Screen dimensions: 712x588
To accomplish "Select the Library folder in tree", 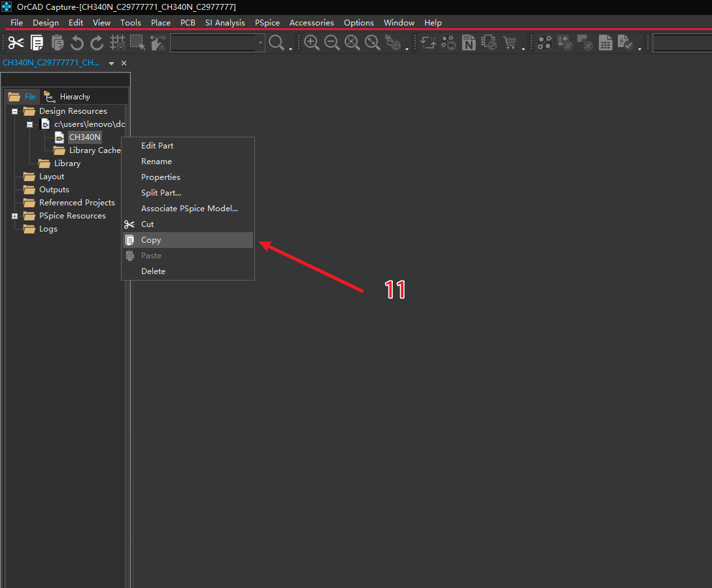I will 67,164.
